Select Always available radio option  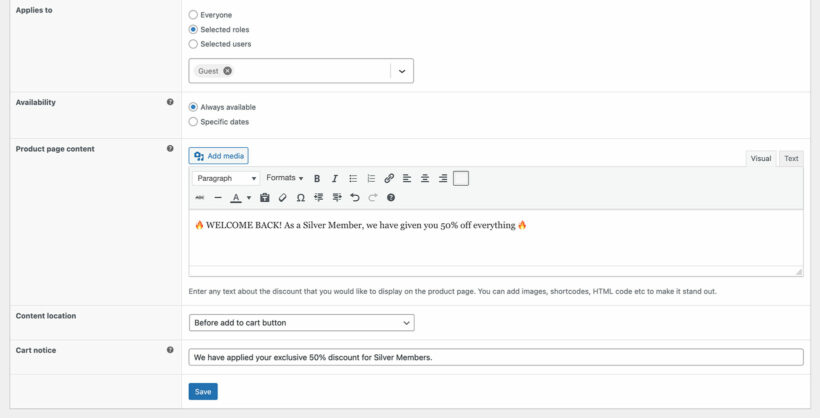pos(193,107)
